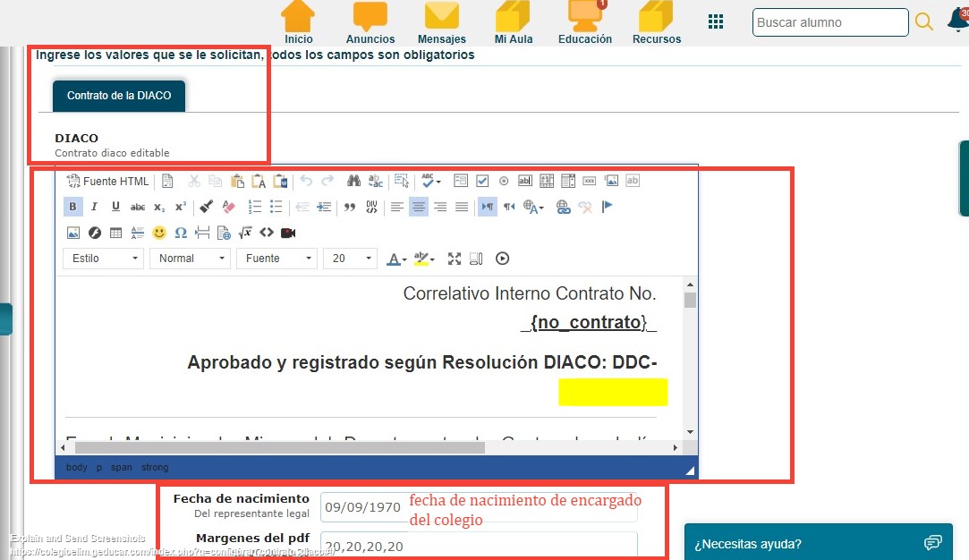
Task: Open Mi Aula in top navigation
Action: [x=514, y=23]
